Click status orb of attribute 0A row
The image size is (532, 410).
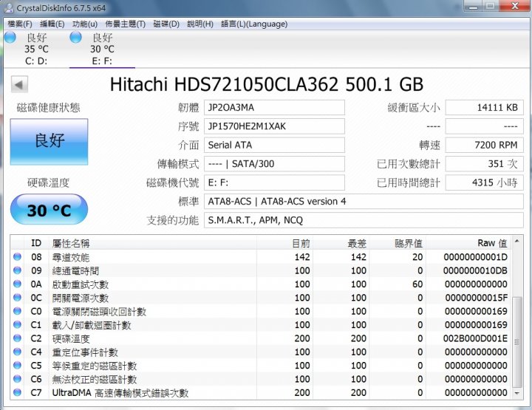17,284
